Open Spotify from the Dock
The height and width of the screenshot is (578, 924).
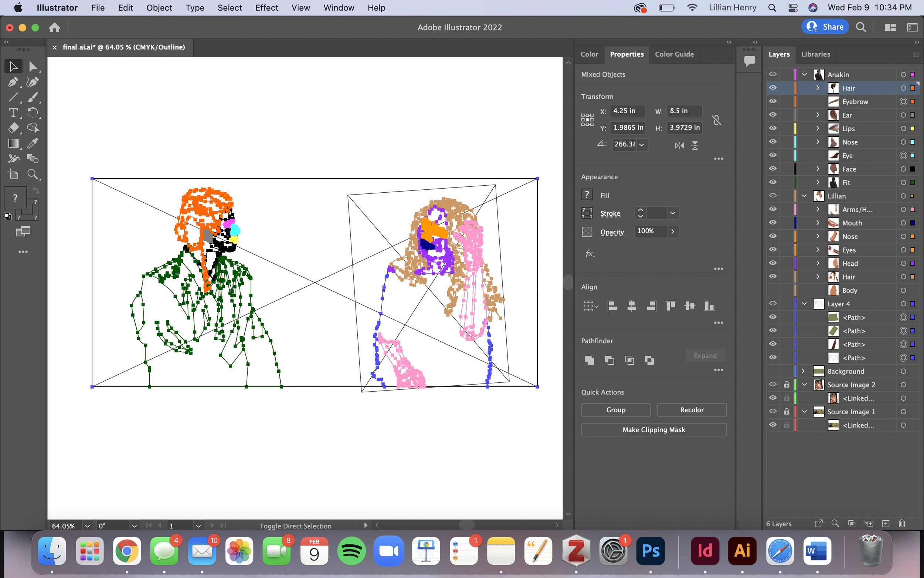(351, 551)
